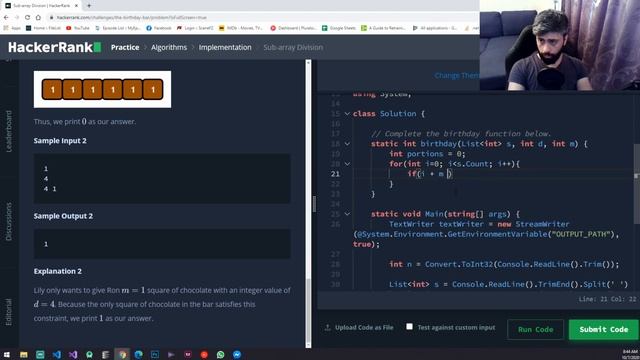Open the Google Sheets bookmark

coord(339,28)
